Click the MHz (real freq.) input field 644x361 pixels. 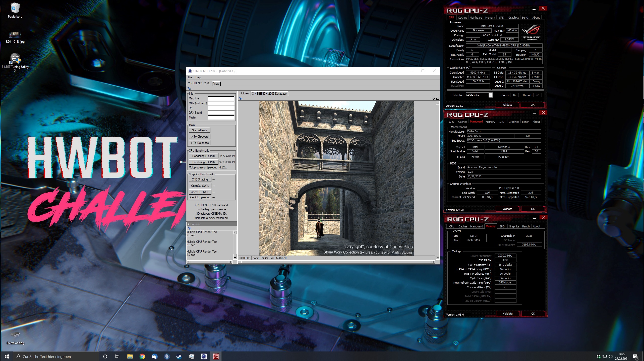(221, 103)
